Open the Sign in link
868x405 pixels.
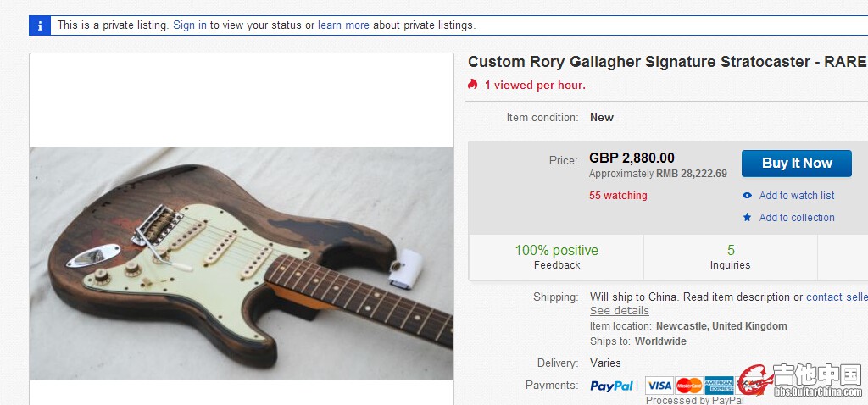(190, 25)
